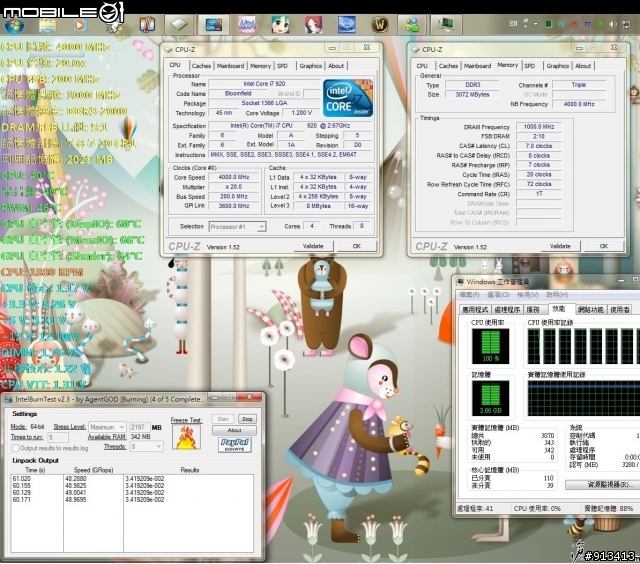The height and width of the screenshot is (564, 640).
Task: Open the monitor network taskbar icon
Action: pos(446,25)
